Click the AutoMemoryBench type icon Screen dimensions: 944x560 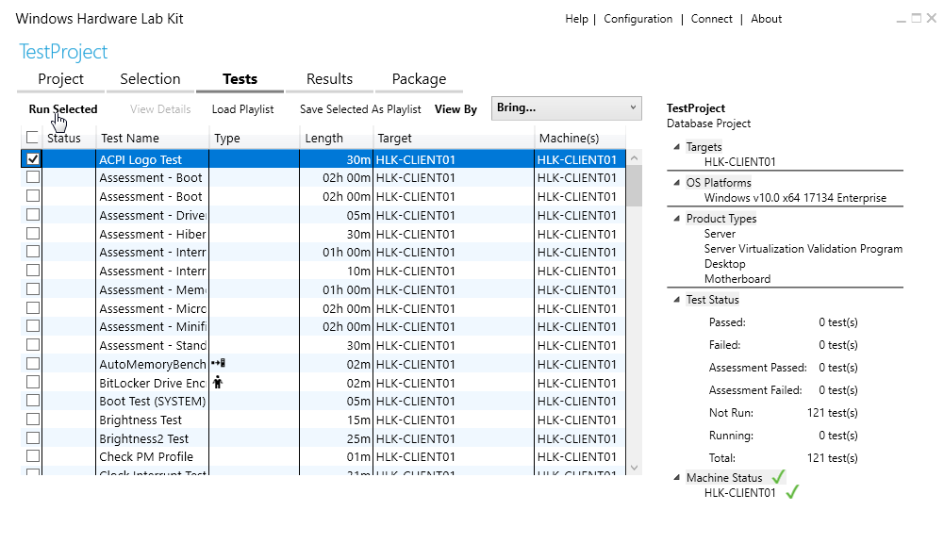click(218, 363)
